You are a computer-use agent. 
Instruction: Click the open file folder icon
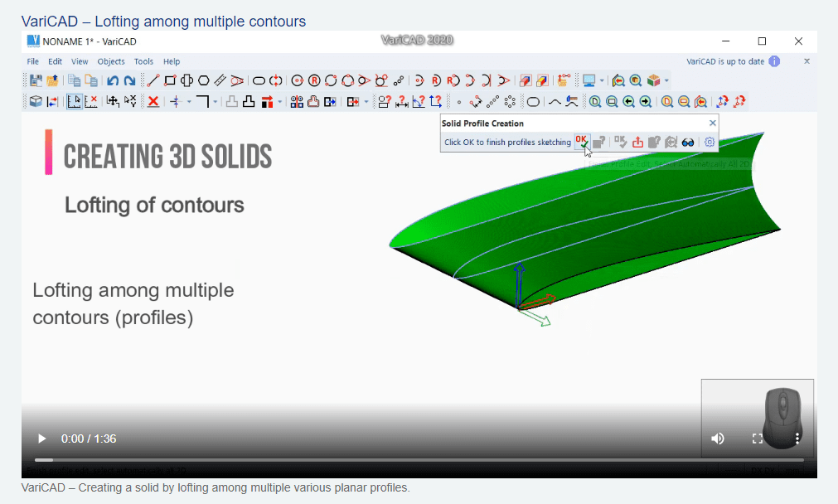click(52, 80)
